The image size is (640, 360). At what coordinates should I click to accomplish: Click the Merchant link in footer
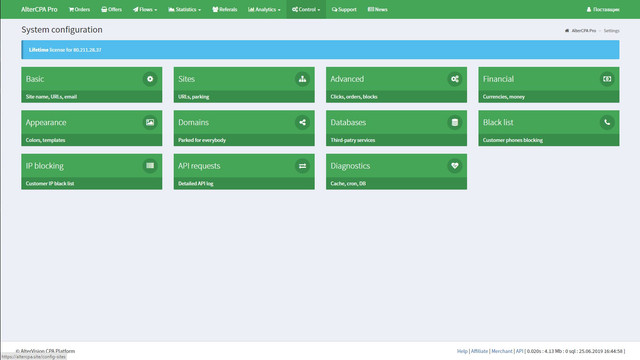pyautogui.click(x=502, y=351)
